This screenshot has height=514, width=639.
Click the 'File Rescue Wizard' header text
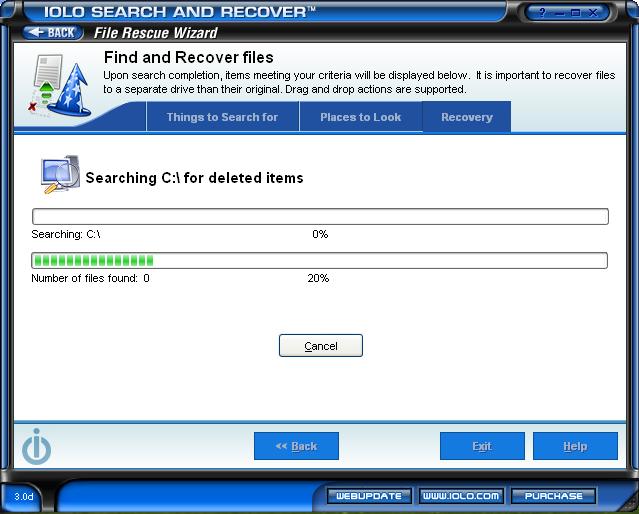click(x=156, y=33)
